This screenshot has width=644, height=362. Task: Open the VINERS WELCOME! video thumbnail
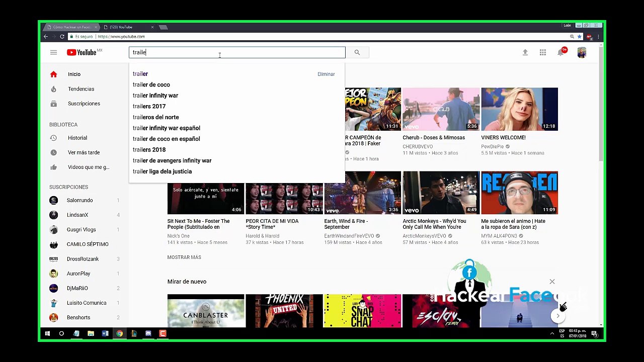[519, 109]
